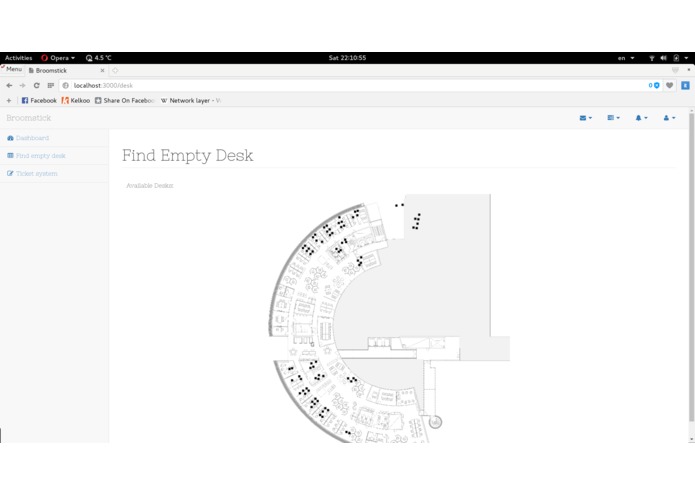
Task: Click the floor plan image
Action: [x=389, y=318]
